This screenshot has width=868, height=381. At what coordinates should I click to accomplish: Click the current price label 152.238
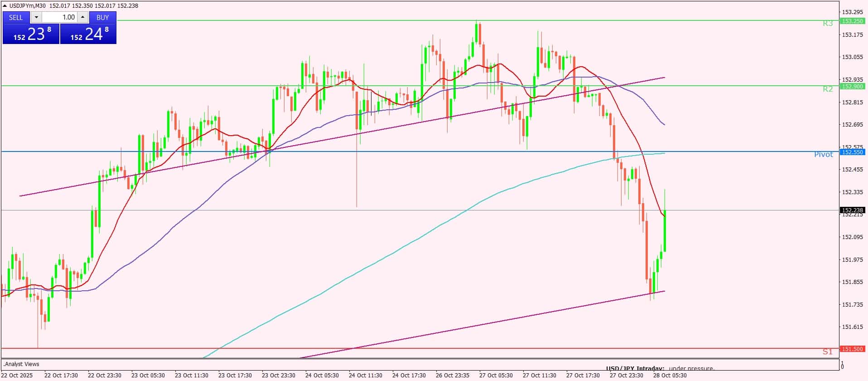click(852, 210)
